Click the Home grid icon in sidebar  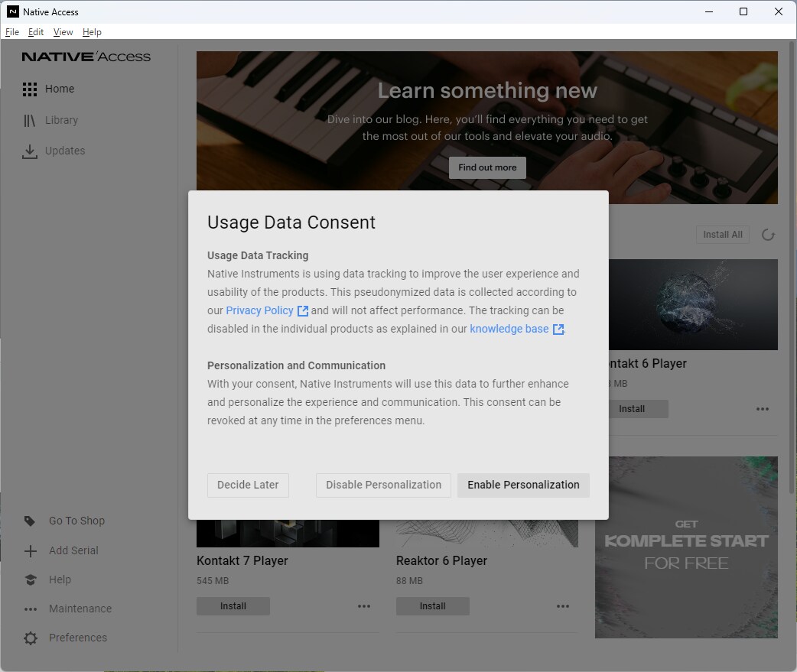30,89
